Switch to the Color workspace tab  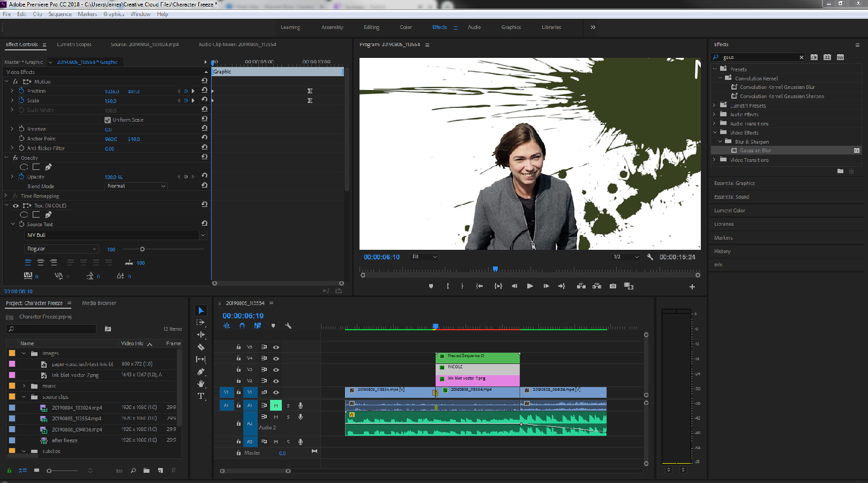(x=406, y=27)
